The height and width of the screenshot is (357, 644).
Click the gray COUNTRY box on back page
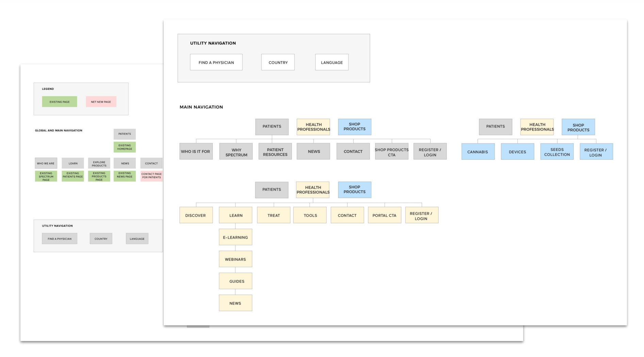click(x=101, y=239)
